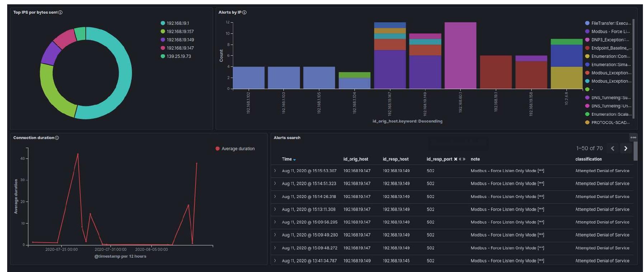Move id_resp_port column to the right

(464, 159)
